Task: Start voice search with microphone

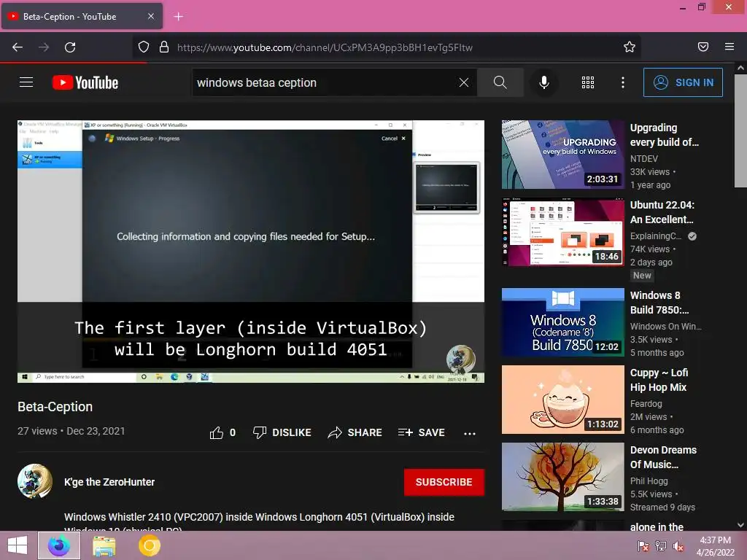Action: (x=544, y=83)
